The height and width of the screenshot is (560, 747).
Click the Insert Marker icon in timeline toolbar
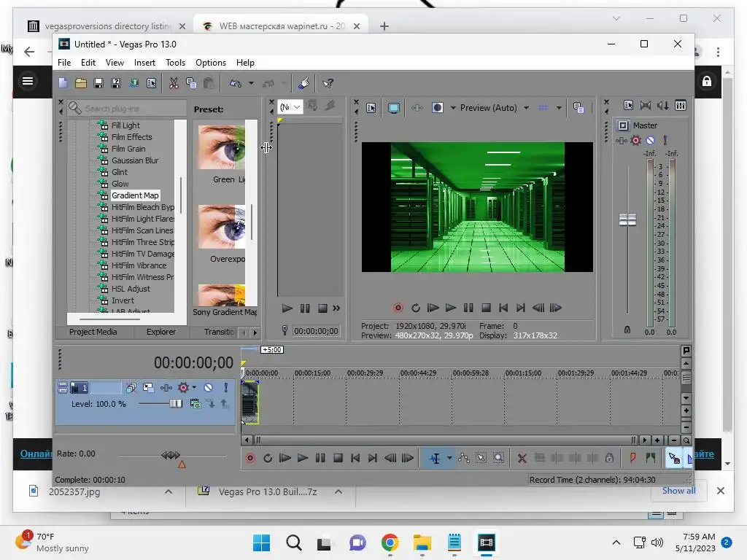[632, 458]
